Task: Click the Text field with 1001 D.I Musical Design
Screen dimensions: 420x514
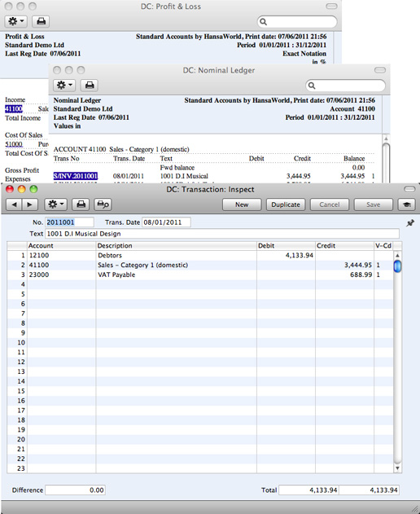Action: 222,234
